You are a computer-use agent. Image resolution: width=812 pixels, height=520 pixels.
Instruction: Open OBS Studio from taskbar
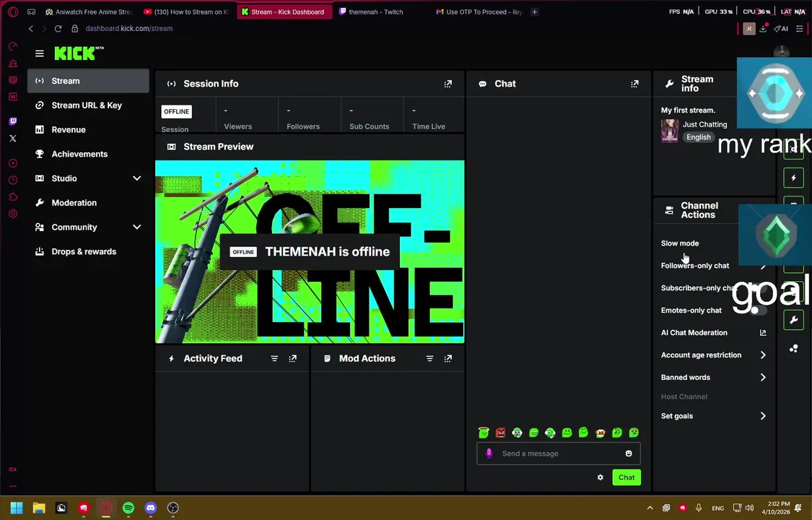[173, 508]
